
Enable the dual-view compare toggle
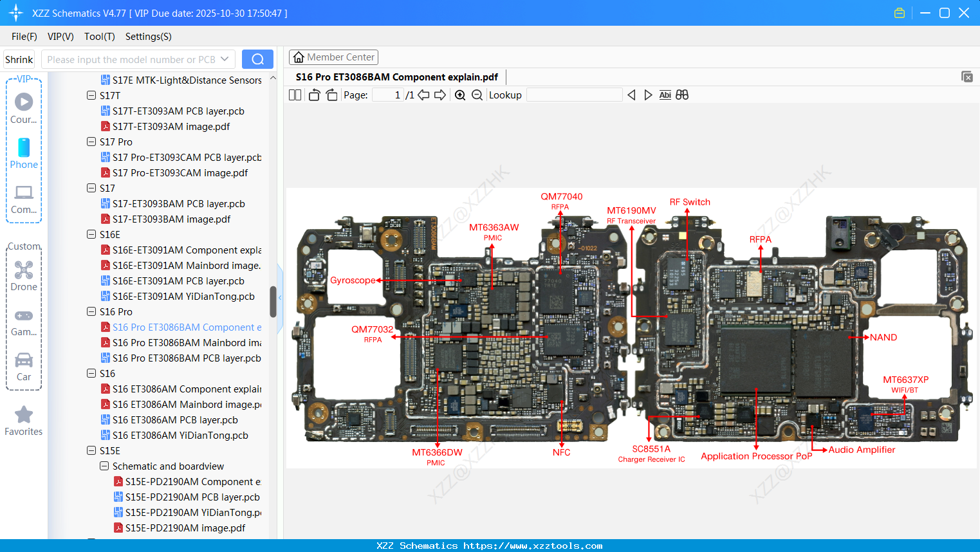point(681,95)
